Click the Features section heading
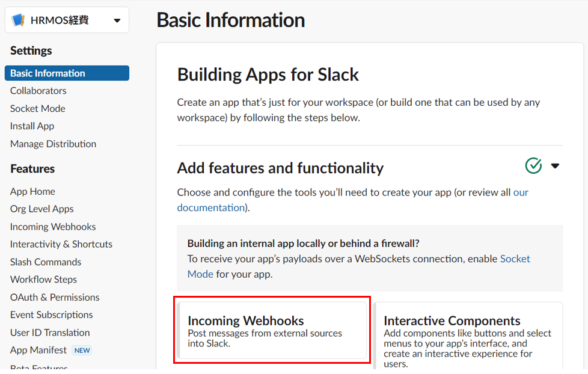Viewport: 588px width, 374px height. point(32,169)
